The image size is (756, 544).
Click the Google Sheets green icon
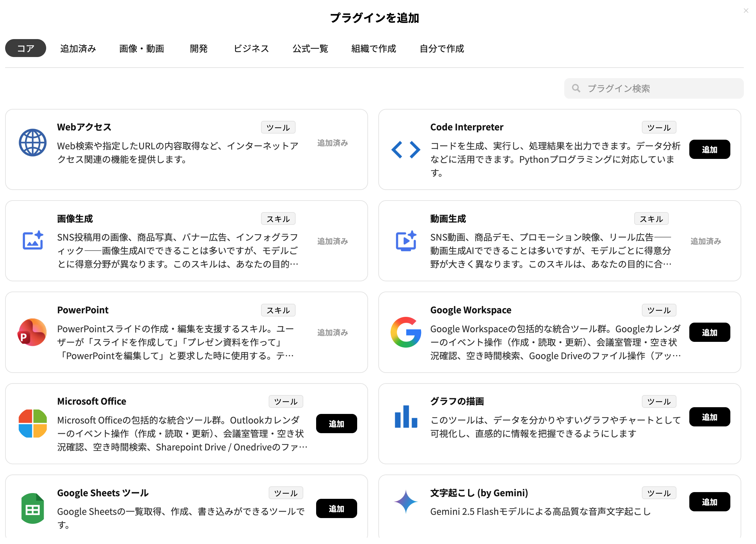tap(32, 508)
